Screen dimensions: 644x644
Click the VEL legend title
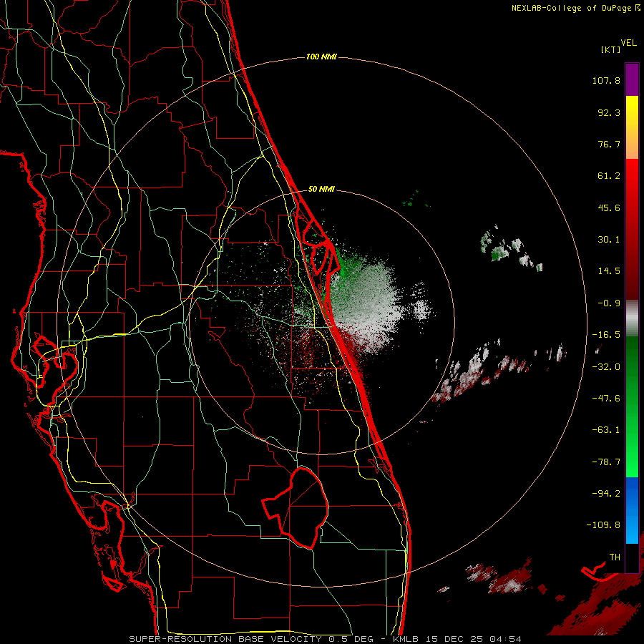(x=628, y=43)
